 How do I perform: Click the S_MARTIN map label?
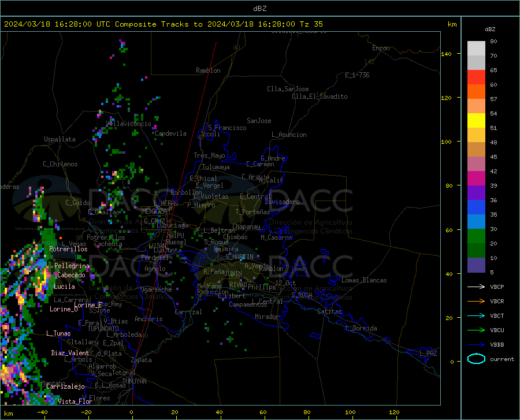[239, 257]
